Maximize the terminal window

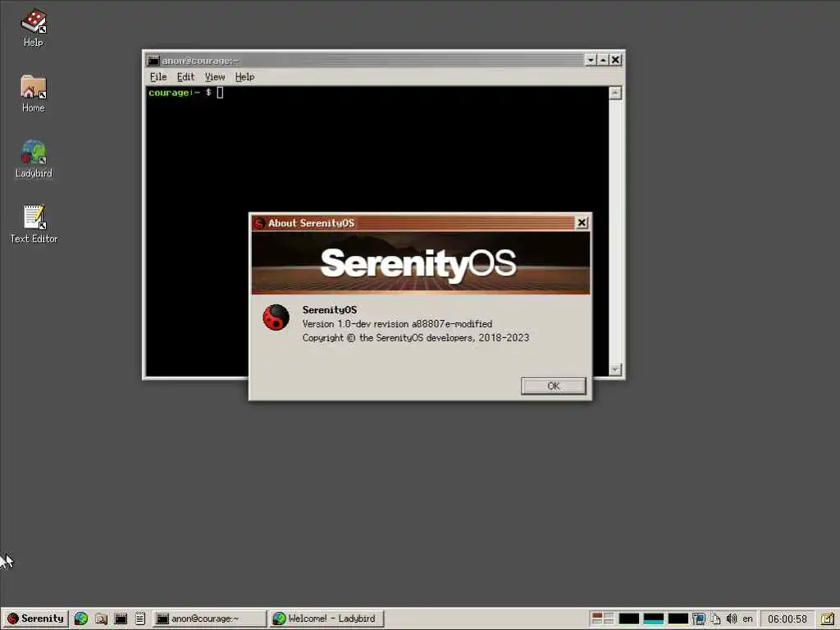click(x=603, y=60)
